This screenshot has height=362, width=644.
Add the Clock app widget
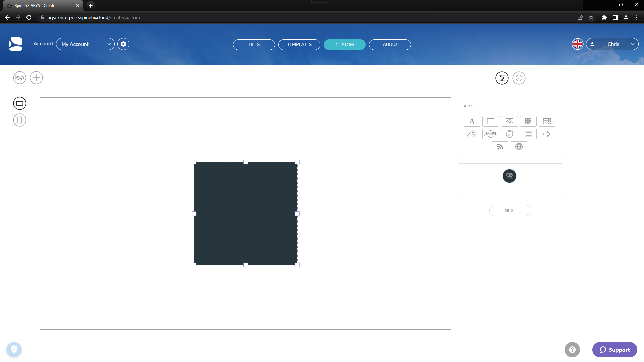coord(509,134)
